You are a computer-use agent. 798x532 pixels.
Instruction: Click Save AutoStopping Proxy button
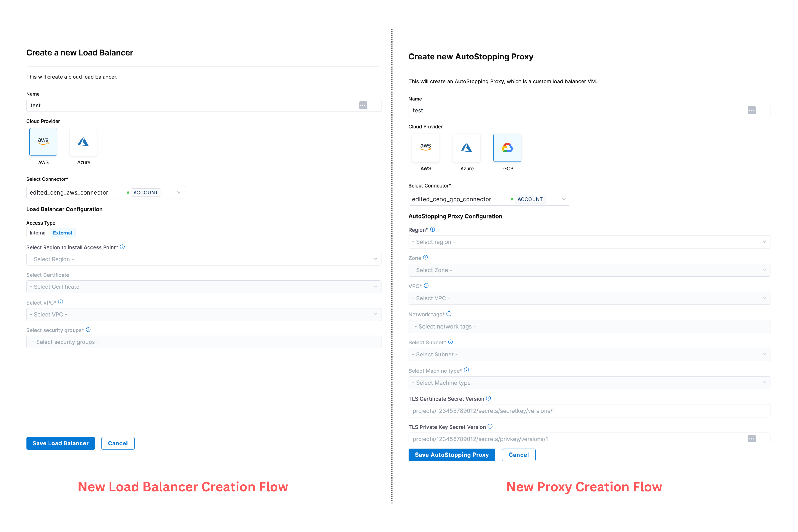(452, 455)
